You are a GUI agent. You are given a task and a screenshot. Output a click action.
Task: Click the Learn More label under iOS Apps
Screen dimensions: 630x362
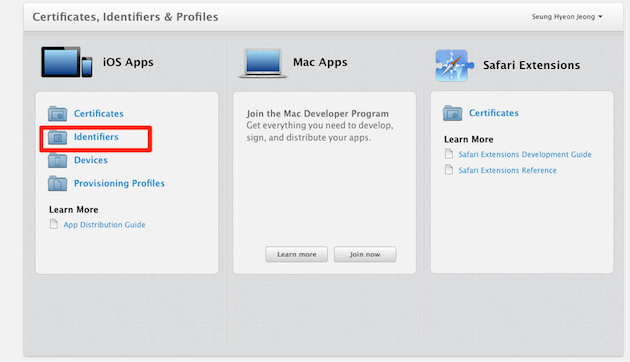[74, 210]
